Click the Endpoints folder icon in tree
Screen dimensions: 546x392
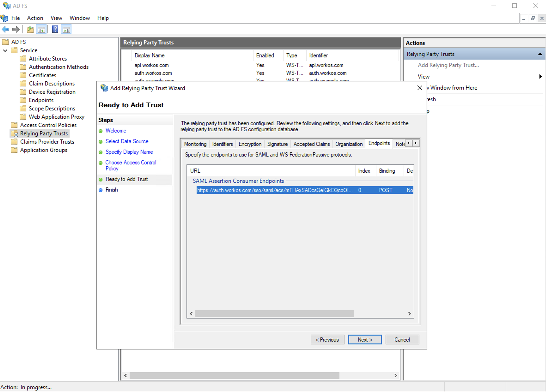tap(23, 100)
